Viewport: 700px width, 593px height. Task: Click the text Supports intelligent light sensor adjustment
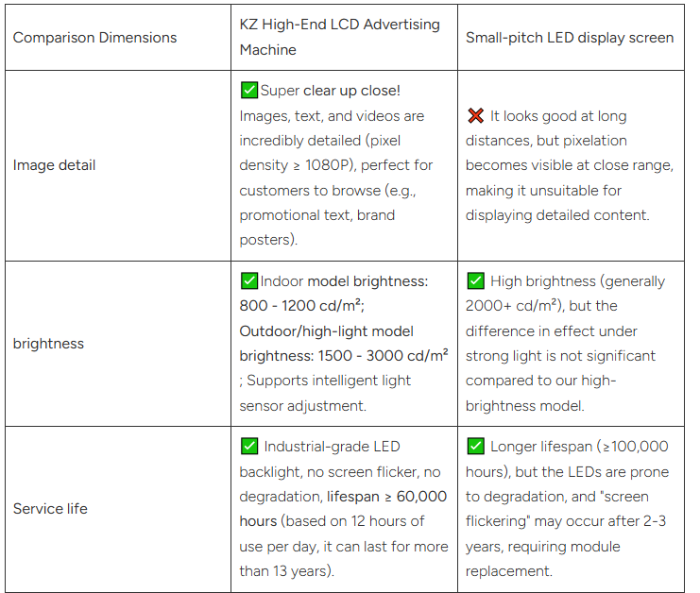[x=325, y=393]
